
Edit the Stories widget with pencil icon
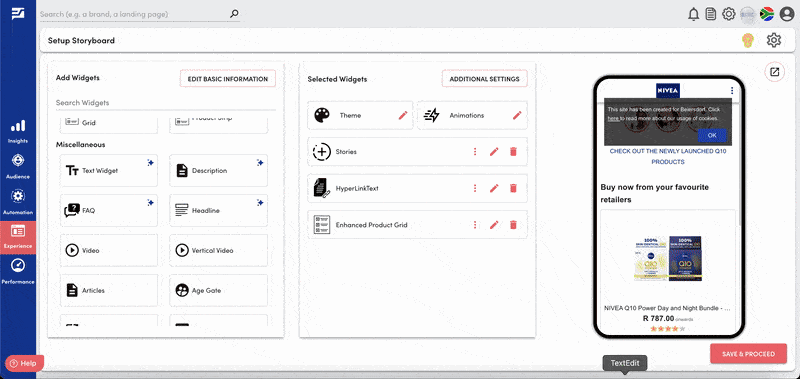494,152
